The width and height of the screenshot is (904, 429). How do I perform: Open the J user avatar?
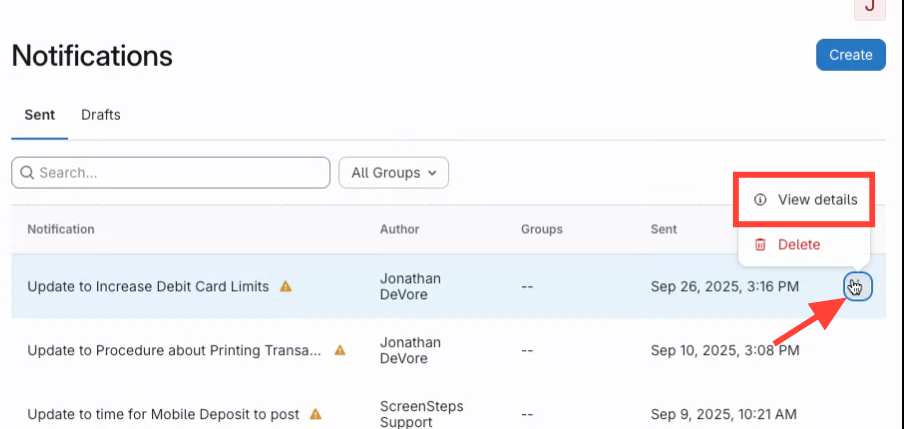coord(869,6)
